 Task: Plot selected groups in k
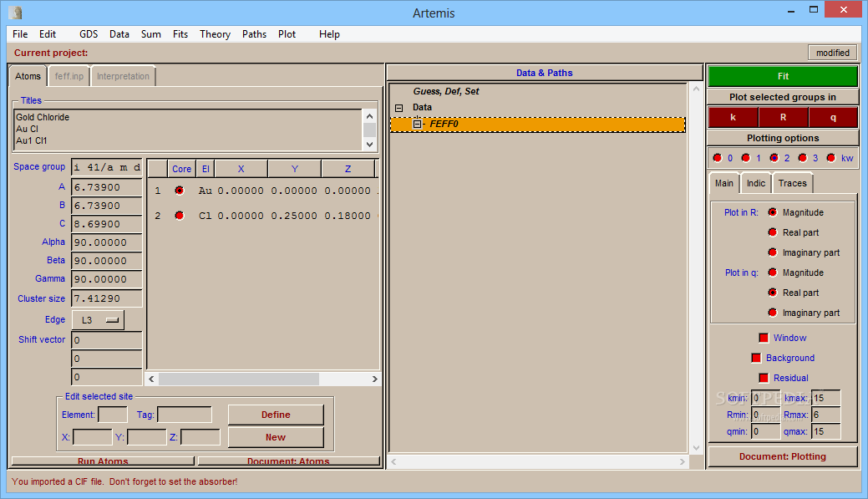pyautogui.click(x=733, y=117)
